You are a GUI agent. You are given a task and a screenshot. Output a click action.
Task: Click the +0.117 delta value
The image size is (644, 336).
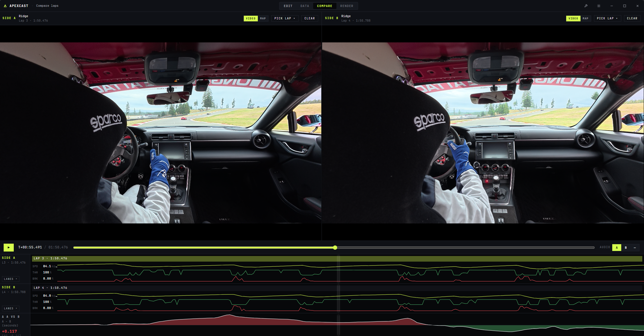(10, 332)
